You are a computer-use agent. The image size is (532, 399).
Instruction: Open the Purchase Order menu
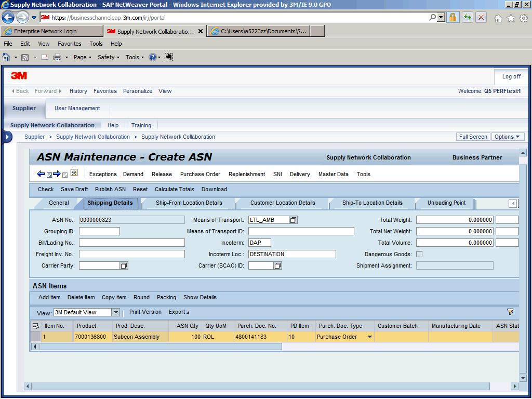200,174
